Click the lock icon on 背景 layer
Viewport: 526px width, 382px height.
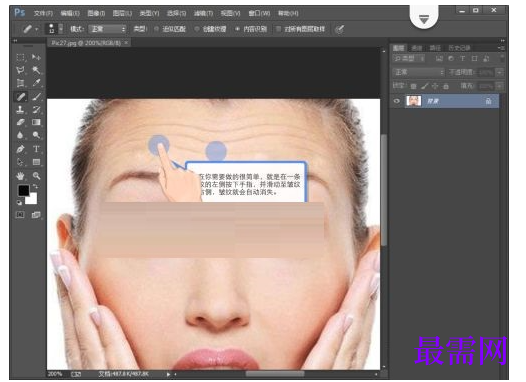coord(488,101)
